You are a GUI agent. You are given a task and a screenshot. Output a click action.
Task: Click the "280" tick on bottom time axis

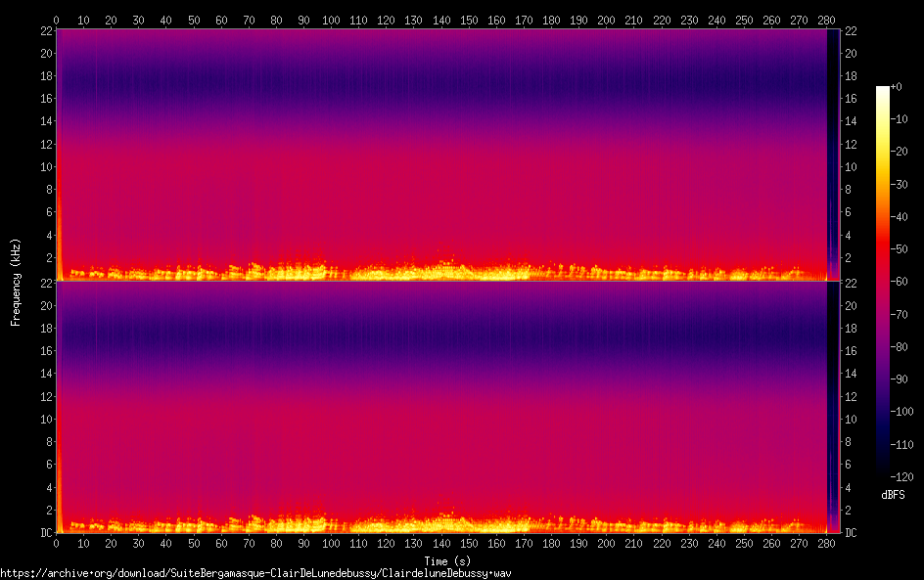826,544
